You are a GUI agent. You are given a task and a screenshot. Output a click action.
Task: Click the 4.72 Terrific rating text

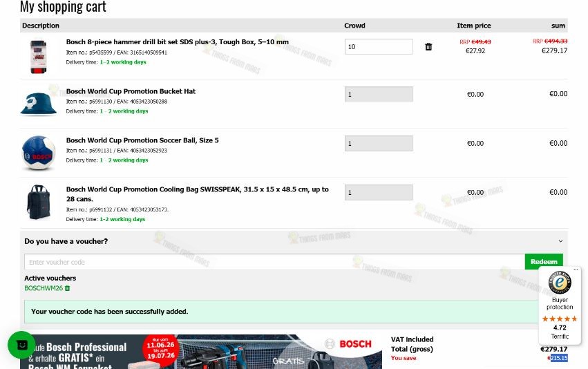pyautogui.click(x=560, y=332)
